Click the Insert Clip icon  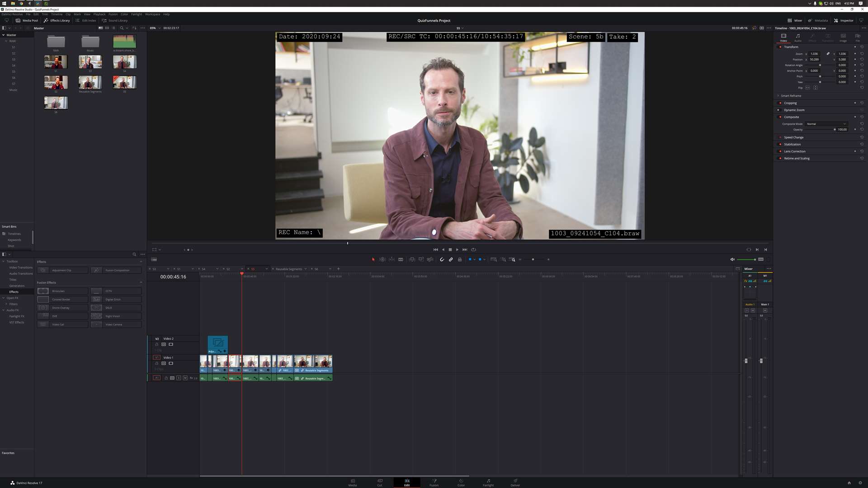[412, 259]
